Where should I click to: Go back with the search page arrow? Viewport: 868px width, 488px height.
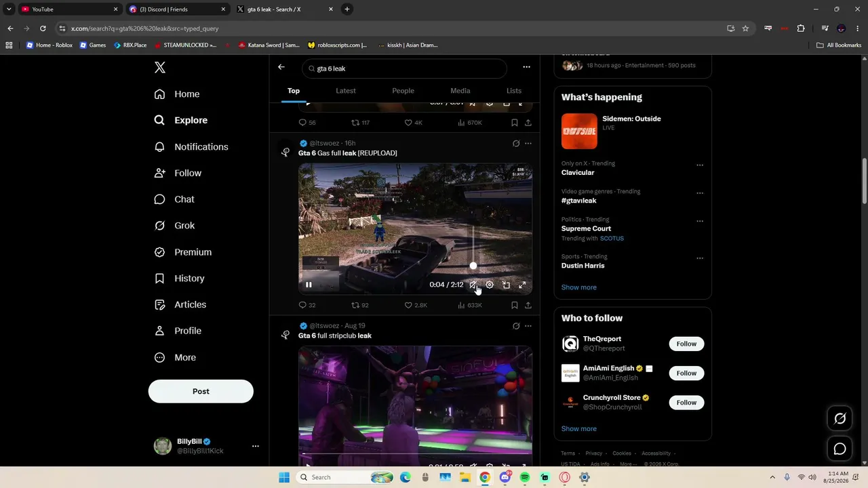(281, 67)
